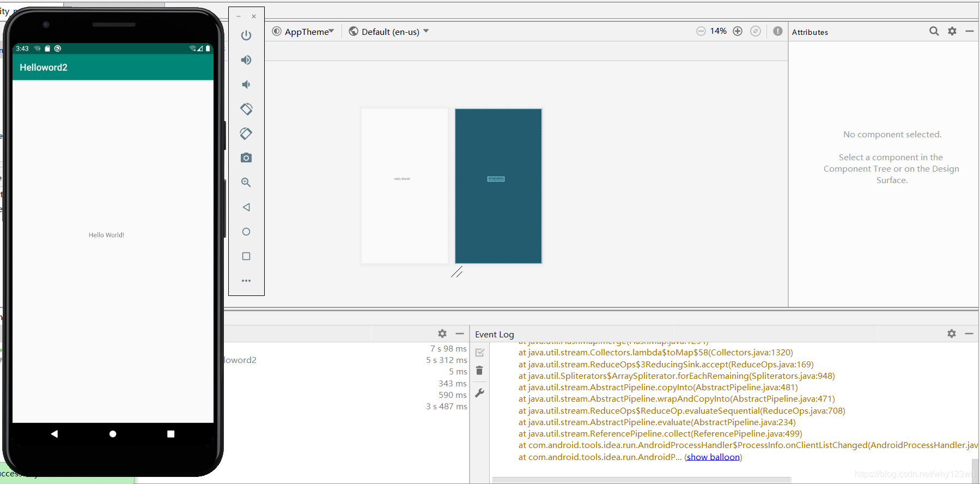Click Hello World! text on phone screen
Viewport: 980px width, 484px height.
[x=106, y=235]
